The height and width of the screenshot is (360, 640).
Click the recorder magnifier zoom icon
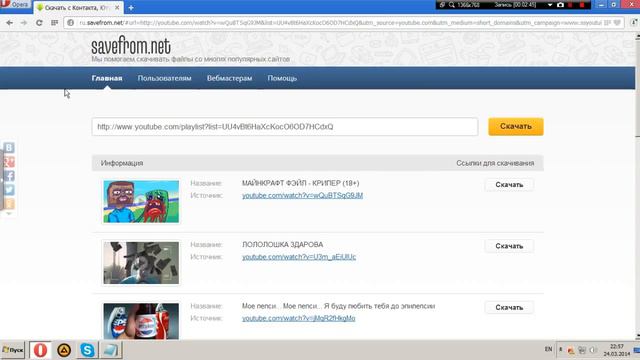pos(452,5)
